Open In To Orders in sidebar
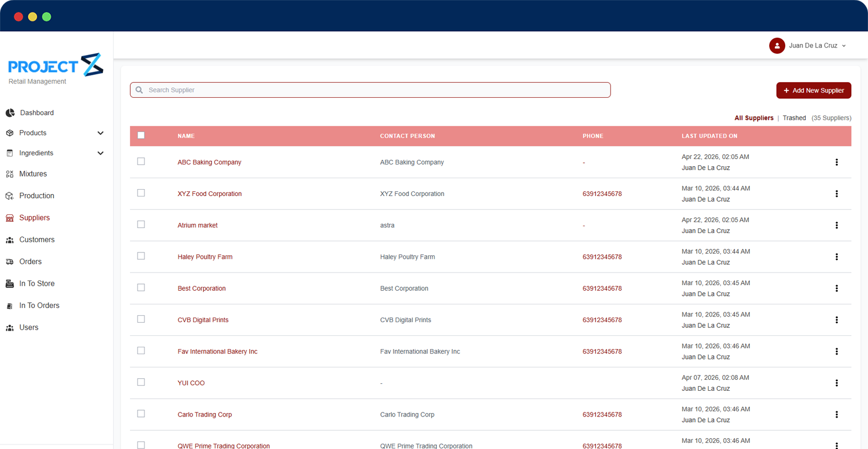The width and height of the screenshot is (868, 449). [39, 306]
